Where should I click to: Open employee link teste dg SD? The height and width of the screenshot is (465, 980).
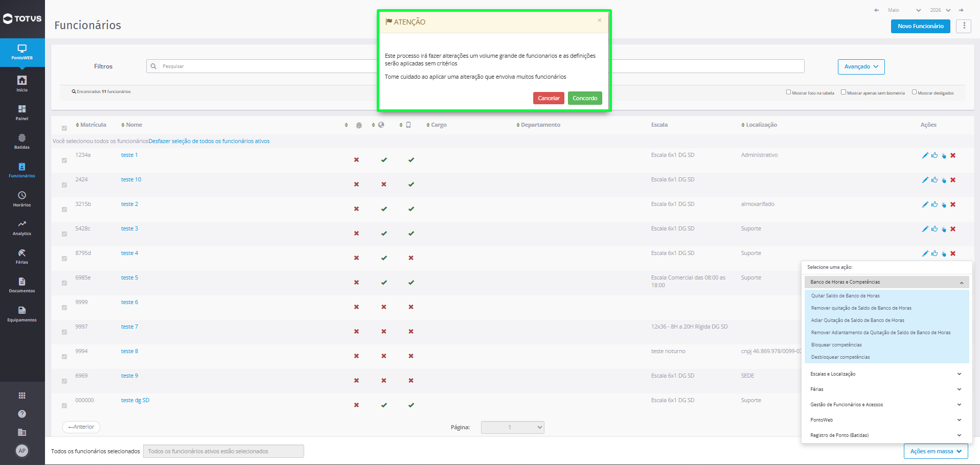[135, 400]
